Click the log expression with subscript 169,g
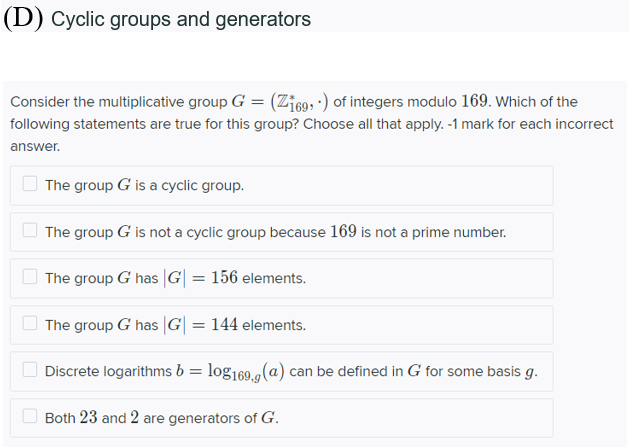Image resolution: width=631 pixels, height=448 pixels. pyautogui.click(x=246, y=372)
